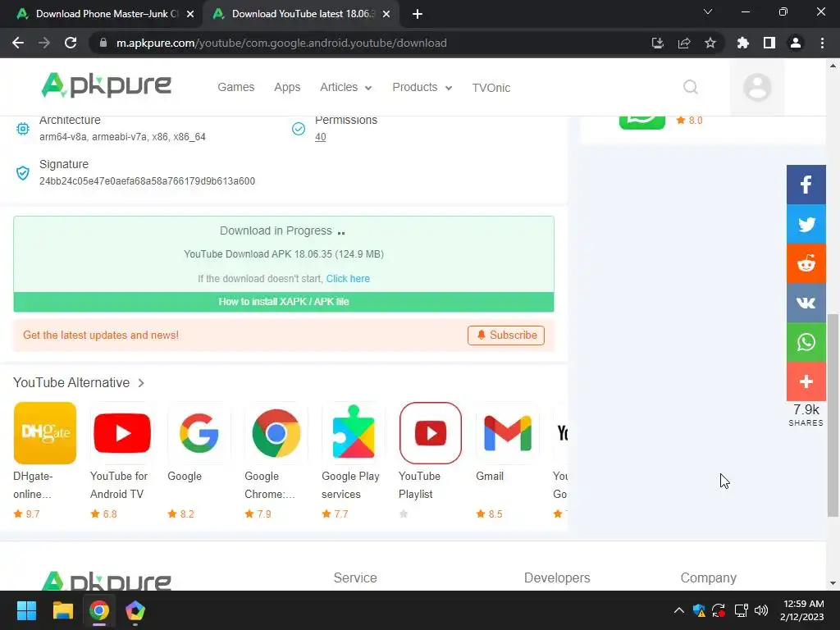This screenshot has height=630, width=840.
Task: Open the Chrome profile menu
Action: (796, 43)
